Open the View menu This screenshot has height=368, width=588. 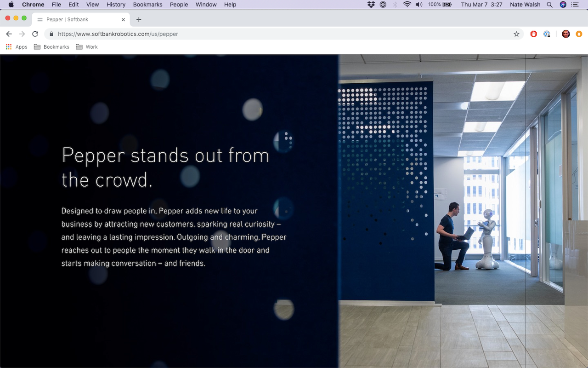tap(93, 5)
